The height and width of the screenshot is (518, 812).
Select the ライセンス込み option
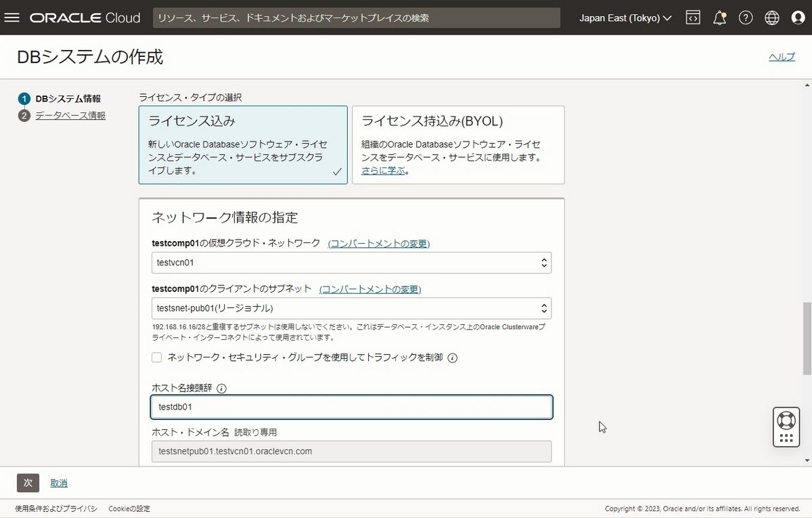(243, 144)
